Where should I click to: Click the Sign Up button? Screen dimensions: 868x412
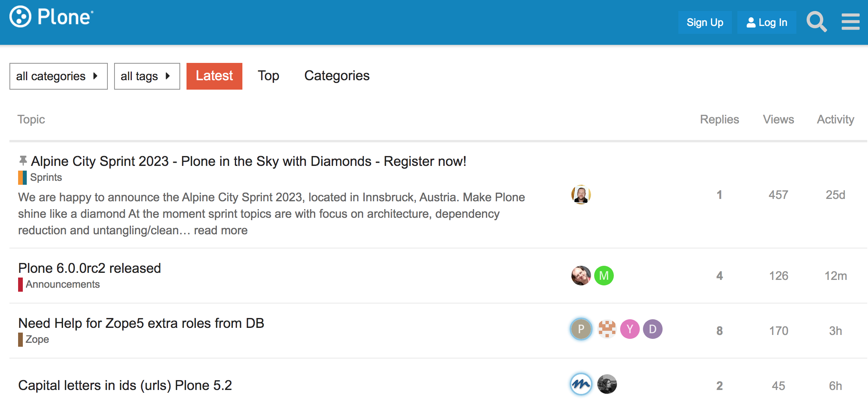point(705,22)
